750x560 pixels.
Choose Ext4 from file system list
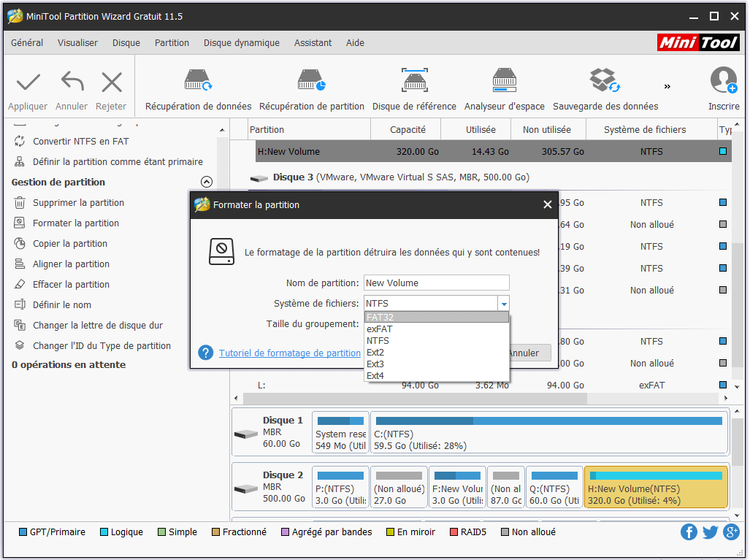coord(436,375)
